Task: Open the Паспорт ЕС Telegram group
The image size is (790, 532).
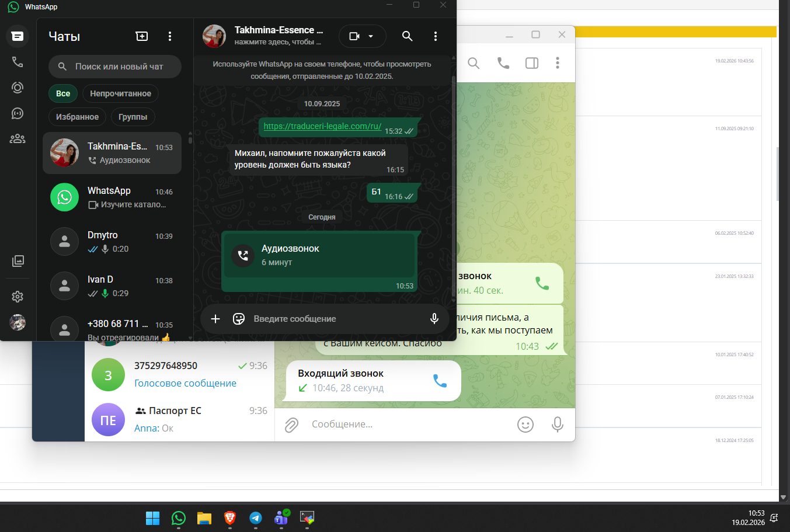Action: coord(179,419)
